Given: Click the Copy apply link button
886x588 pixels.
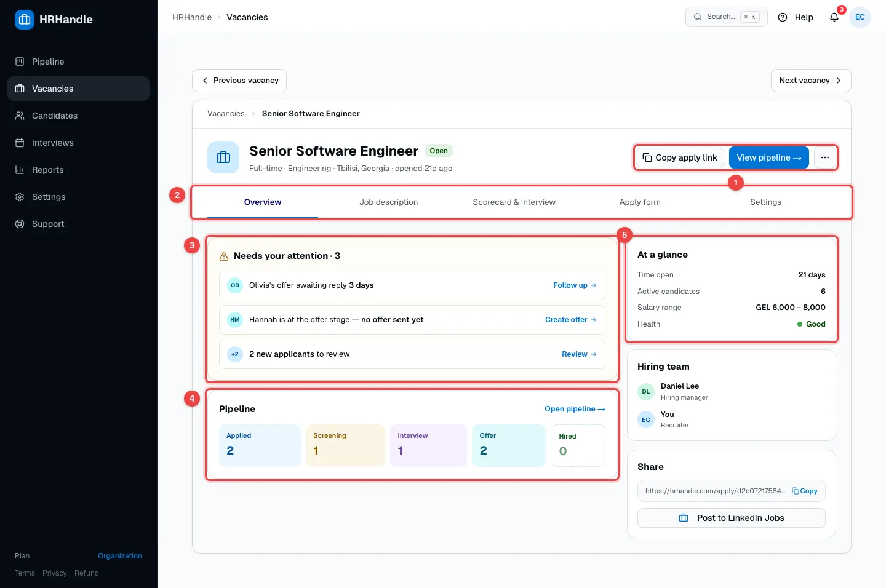Looking at the screenshot, I should tap(680, 157).
